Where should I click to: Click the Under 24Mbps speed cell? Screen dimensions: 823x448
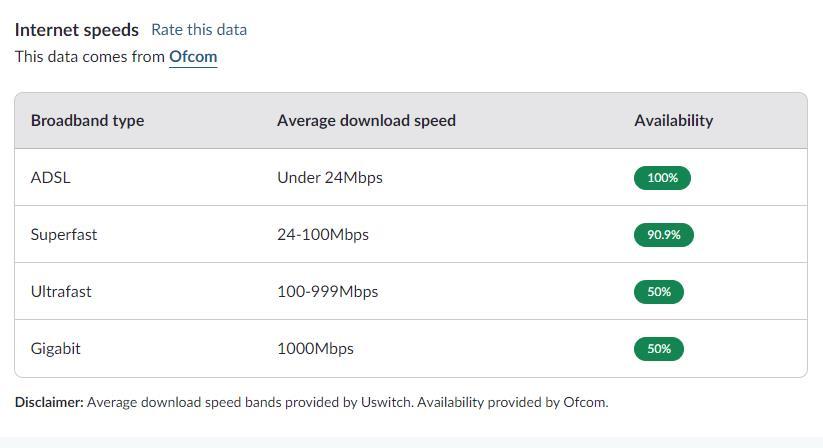point(330,178)
